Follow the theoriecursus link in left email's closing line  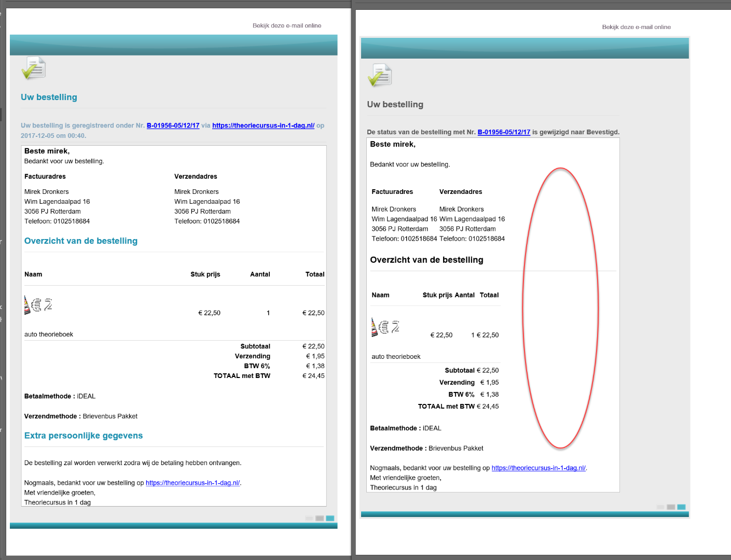tap(192, 483)
